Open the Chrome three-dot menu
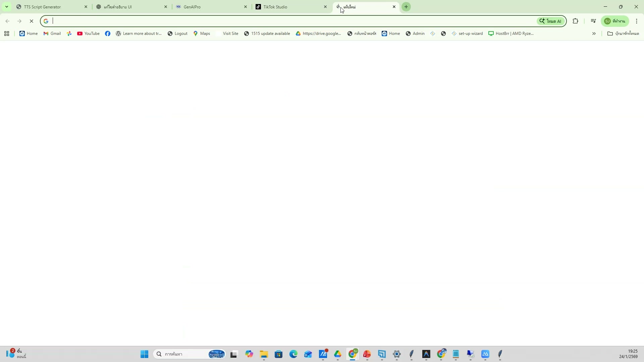This screenshot has width=644, height=362. [x=637, y=21]
